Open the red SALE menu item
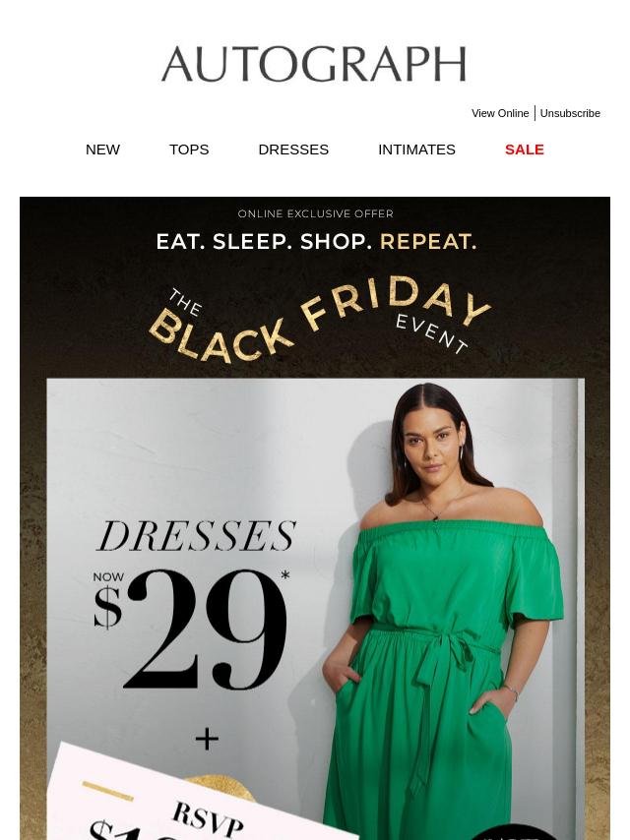The height and width of the screenshot is (840, 630). (x=525, y=150)
